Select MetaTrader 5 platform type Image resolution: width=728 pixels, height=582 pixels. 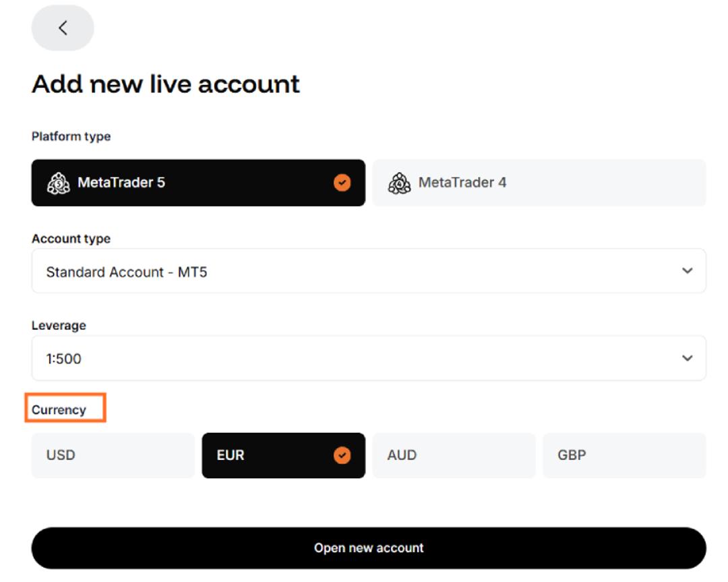coord(198,183)
